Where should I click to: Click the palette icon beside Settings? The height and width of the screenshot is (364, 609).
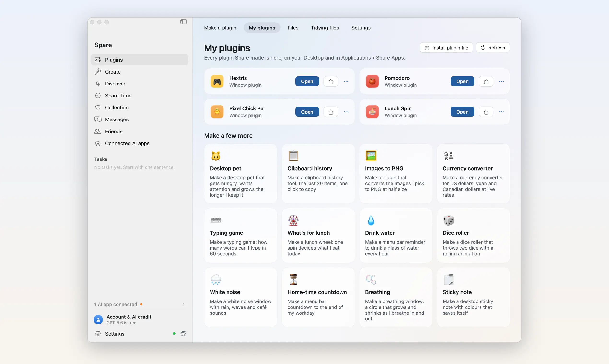click(x=183, y=334)
